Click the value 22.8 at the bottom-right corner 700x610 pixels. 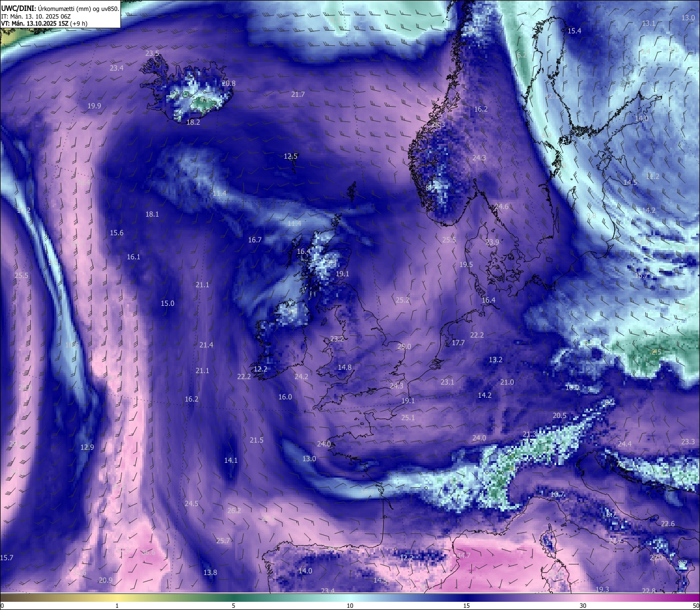coord(649,591)
